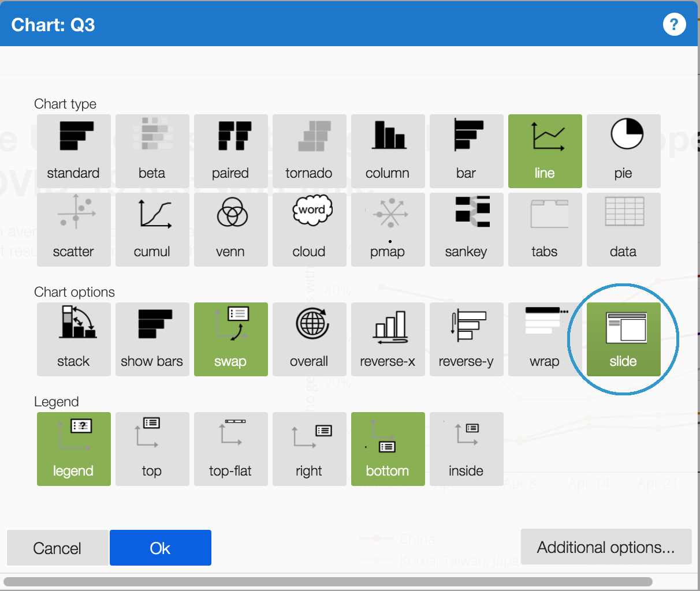The image size is (700, 591).
Task: Switch chart view to tabs
Action: 545,229
